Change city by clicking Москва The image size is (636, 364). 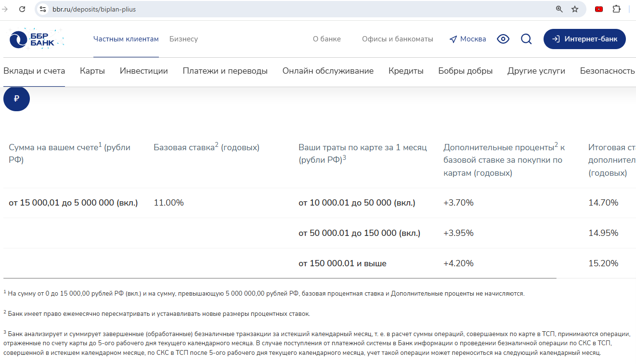467,39
